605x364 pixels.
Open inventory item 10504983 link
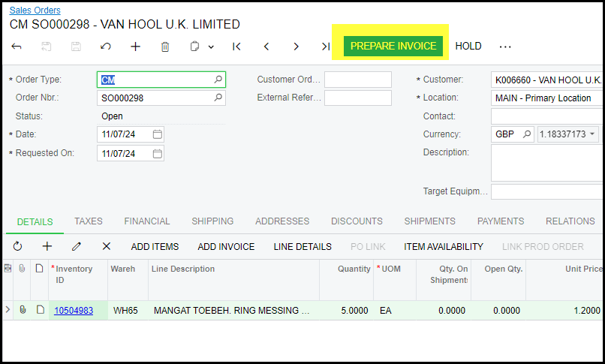[74, 310]
